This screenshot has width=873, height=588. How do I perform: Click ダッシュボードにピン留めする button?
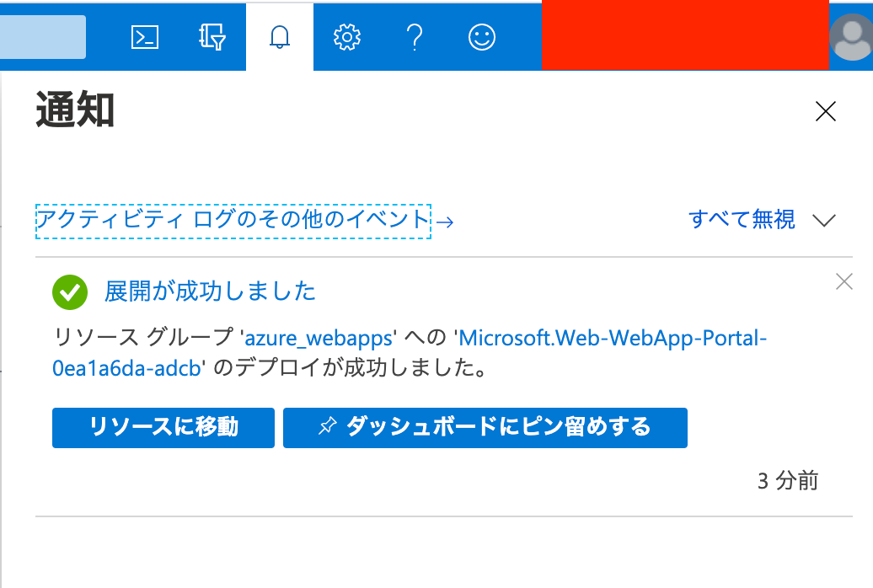pos(485,428)
